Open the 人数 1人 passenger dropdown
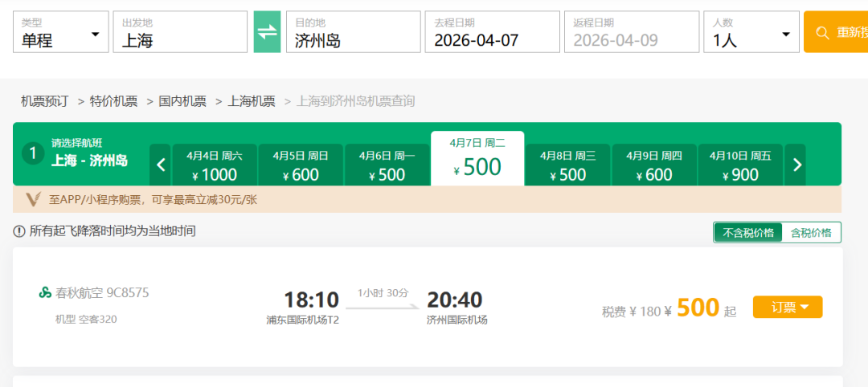Viewport: 868px width, 387px height. tap(751, 32)
